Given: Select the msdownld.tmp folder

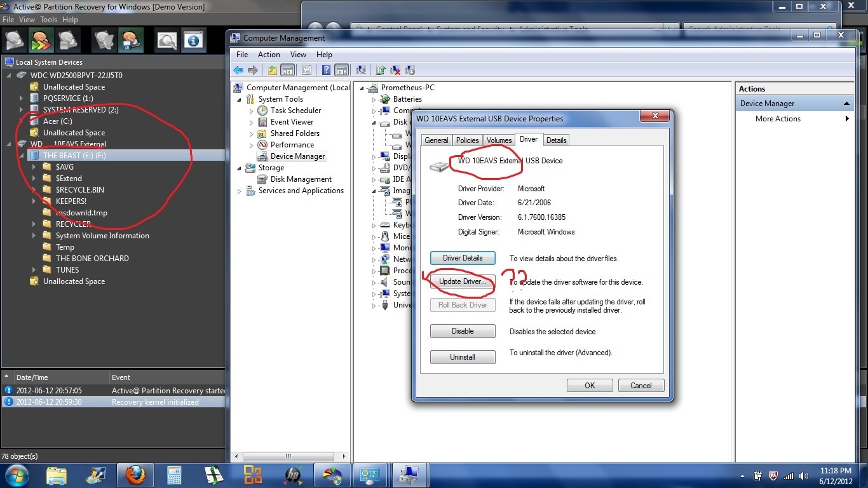Looking at the screenshot, I should pos(81,213).
